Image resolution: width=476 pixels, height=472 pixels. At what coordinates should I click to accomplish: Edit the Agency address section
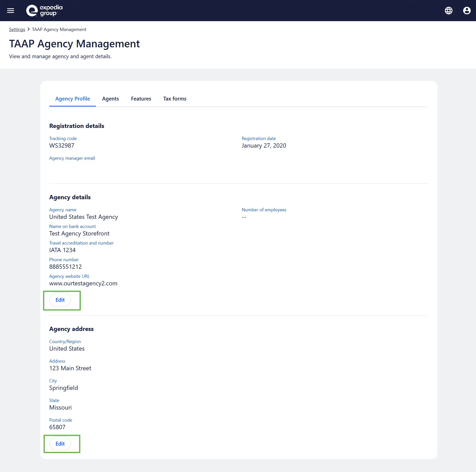pos(60,444)
